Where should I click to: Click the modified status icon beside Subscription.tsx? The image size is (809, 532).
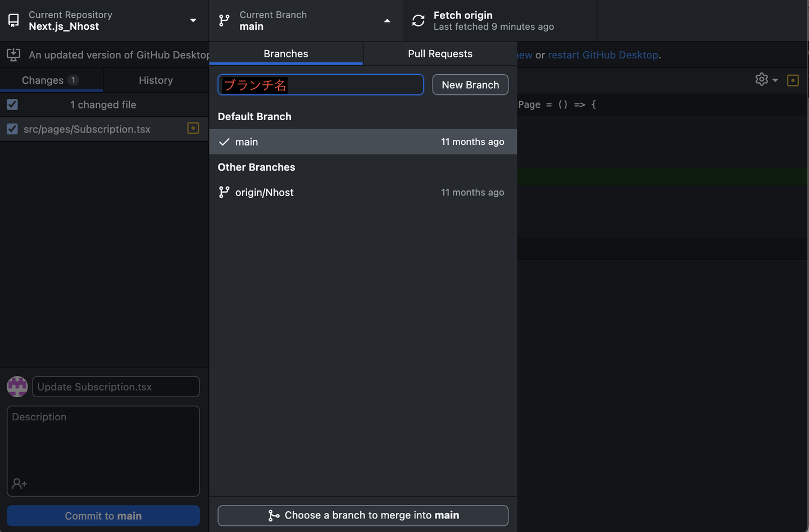[193, 129]
